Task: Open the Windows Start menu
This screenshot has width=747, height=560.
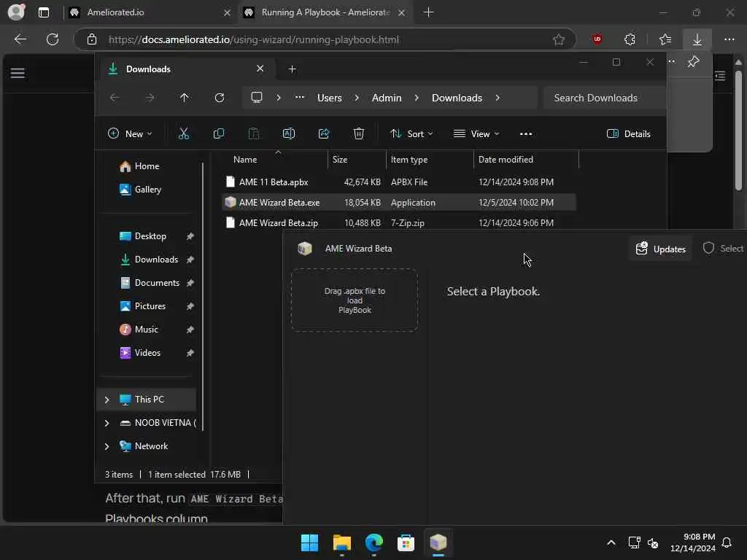Action: (x=309, y=542)
